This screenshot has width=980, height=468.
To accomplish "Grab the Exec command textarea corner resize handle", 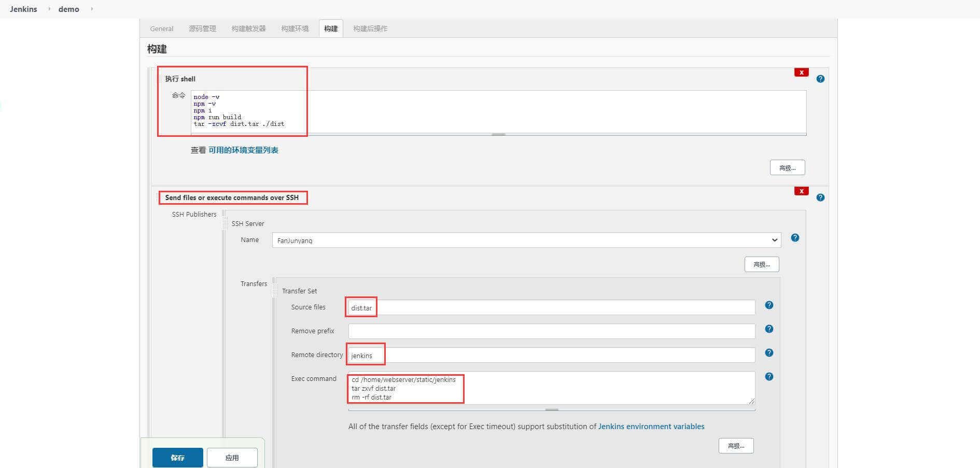I will pos(751,401).
